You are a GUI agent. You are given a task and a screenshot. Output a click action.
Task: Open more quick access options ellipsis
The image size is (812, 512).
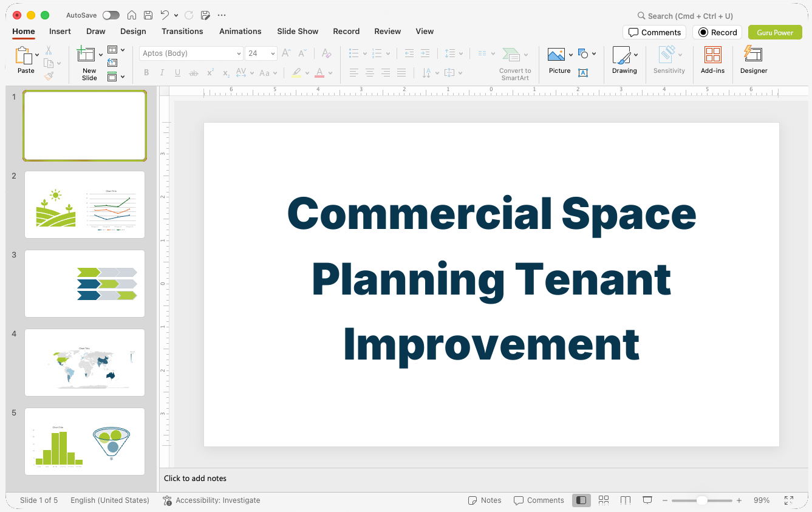222,15
